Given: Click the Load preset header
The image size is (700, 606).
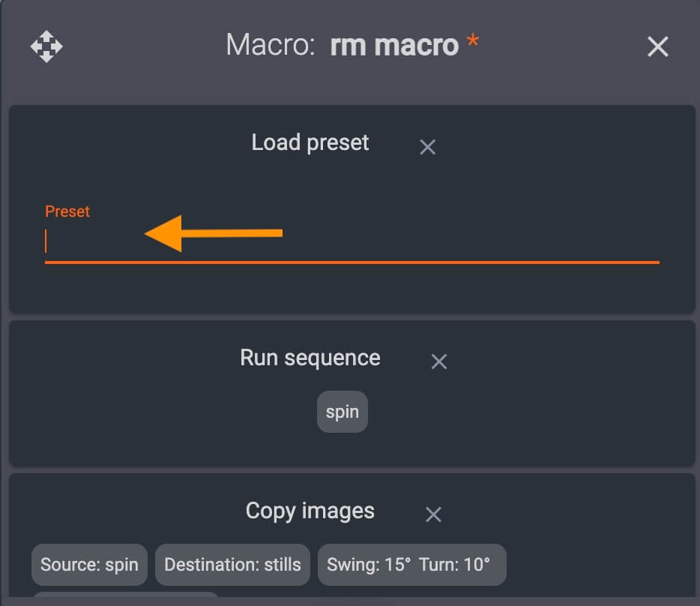Looking at the screenshot, I should [x=310, y=142].
